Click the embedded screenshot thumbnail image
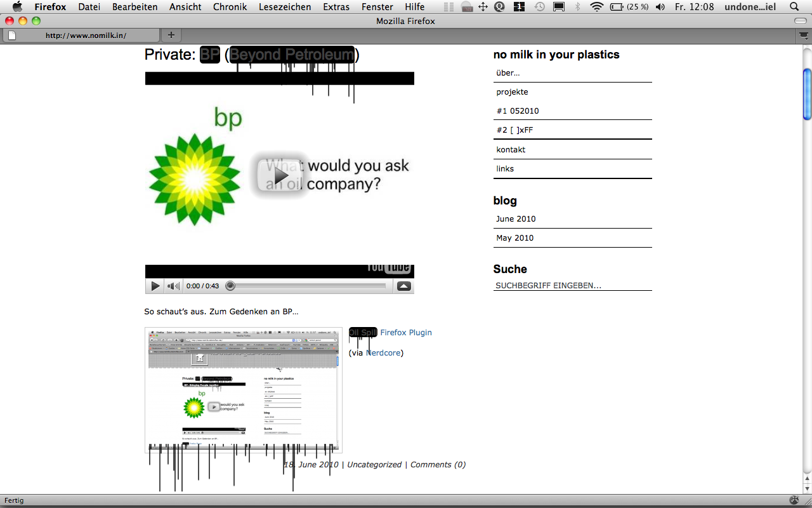 tap(244, 390)
